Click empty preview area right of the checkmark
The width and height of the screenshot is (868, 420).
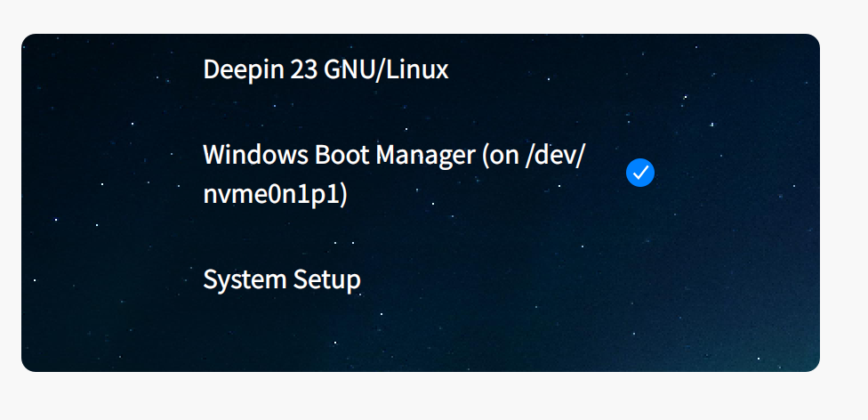tap(738, 173)
